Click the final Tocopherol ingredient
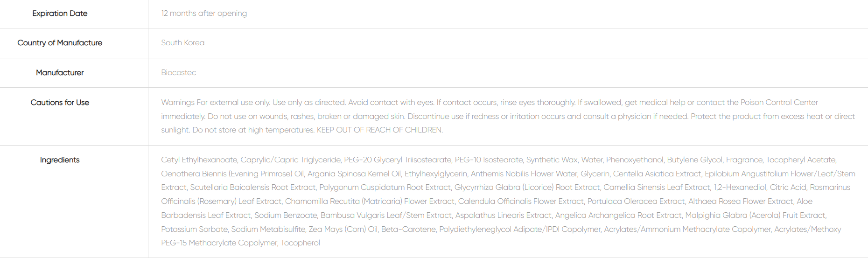This screenshot has height=258, width=868. (x=300, y=243)
